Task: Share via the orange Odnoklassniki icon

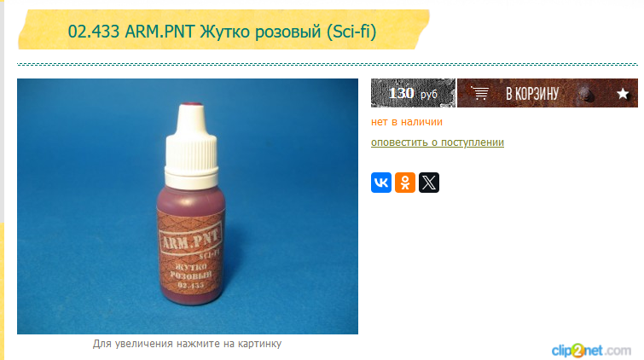Action: click(405, 183)
